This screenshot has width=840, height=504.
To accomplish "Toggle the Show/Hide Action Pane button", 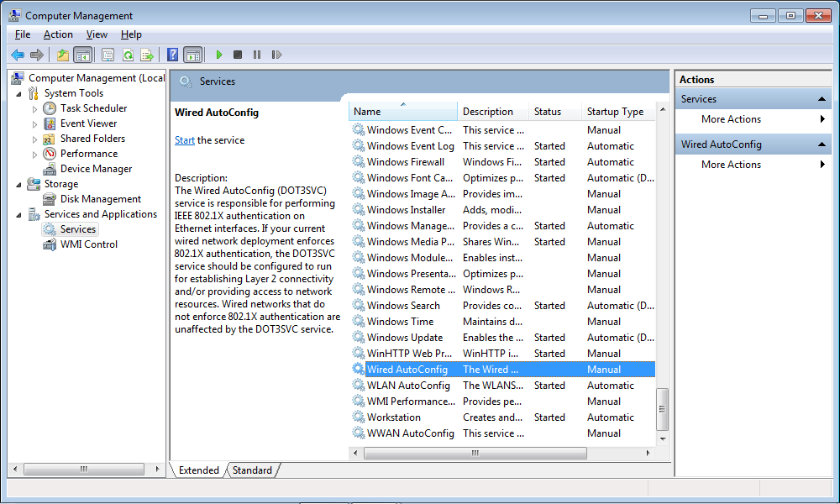I will click(192, 55).
